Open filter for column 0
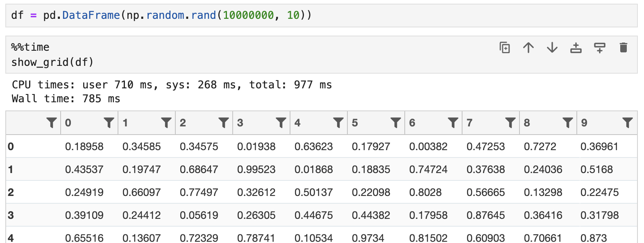The height and width of the screenshot is (243, 644). (109, 123)
